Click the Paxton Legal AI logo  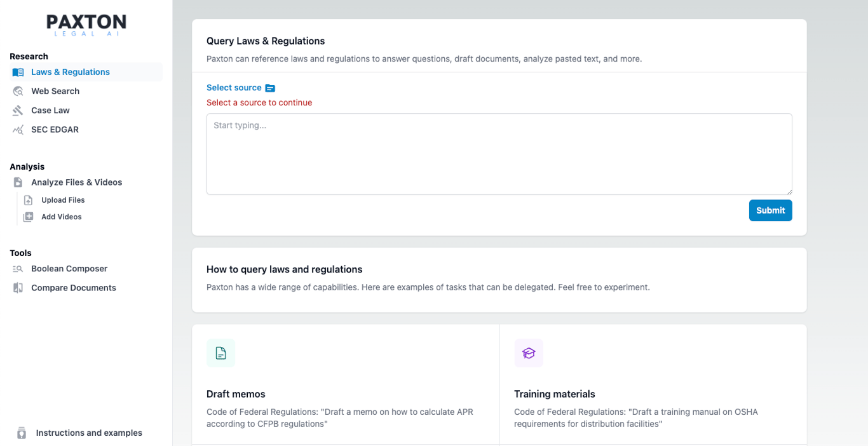[86, 24]
